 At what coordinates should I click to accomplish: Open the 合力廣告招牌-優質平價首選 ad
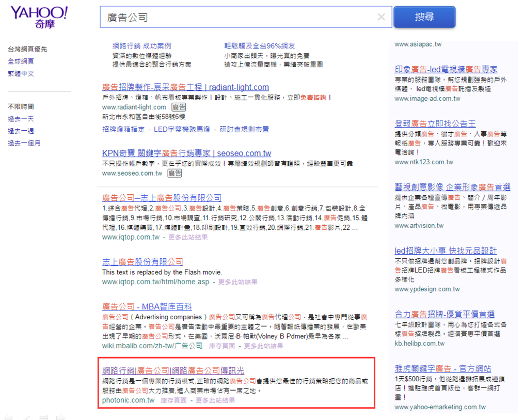445,314
